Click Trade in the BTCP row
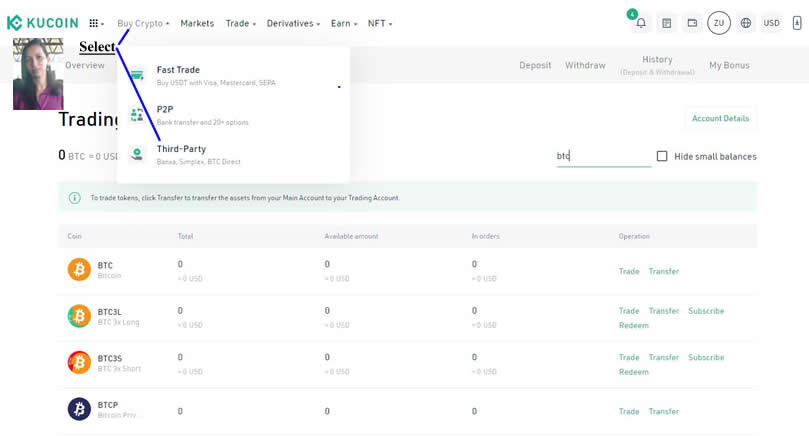The height and width of the screenshot is (436, 809). (x=629, y=411)
